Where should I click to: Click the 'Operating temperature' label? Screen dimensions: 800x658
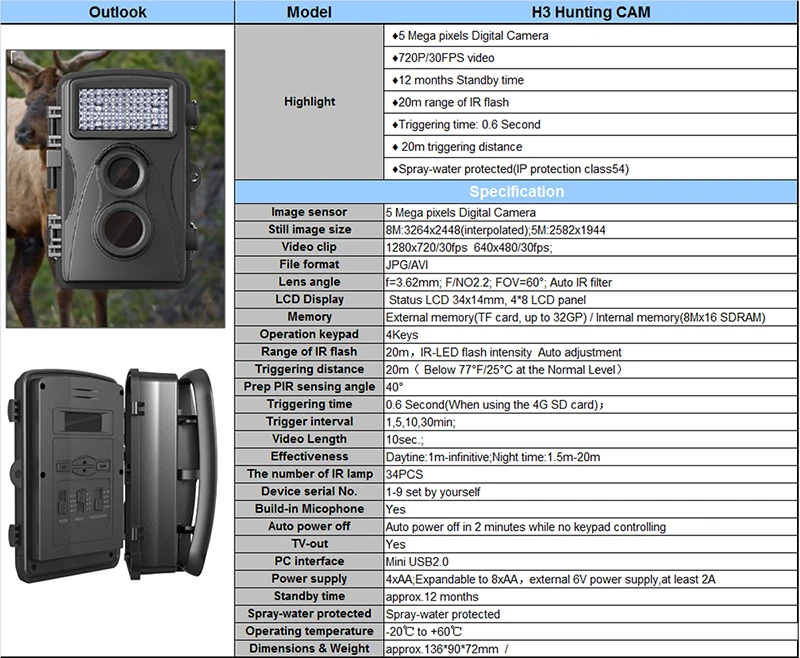pos(309,631)
